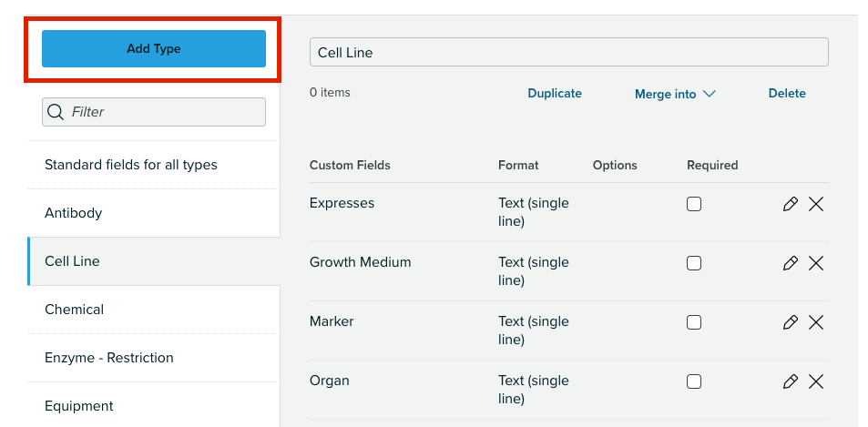868x427 pixels.
Task: Click the Expresses field name
Action: point(342,203)
